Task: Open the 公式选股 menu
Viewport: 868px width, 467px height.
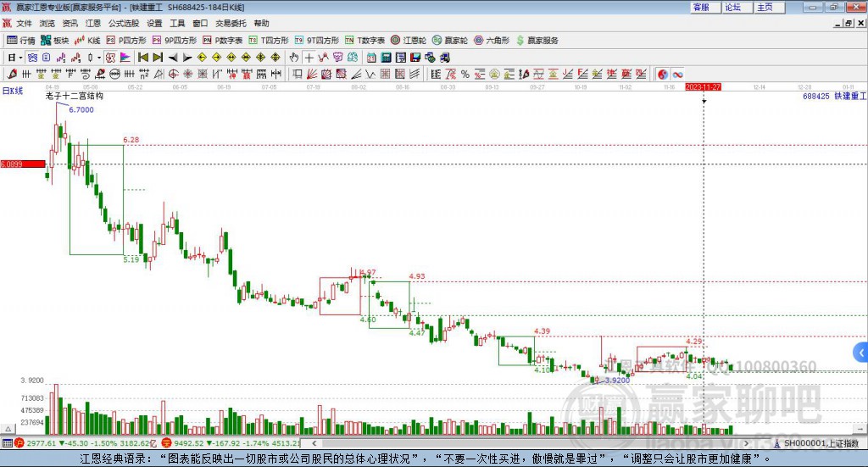Action: point(124,23)
